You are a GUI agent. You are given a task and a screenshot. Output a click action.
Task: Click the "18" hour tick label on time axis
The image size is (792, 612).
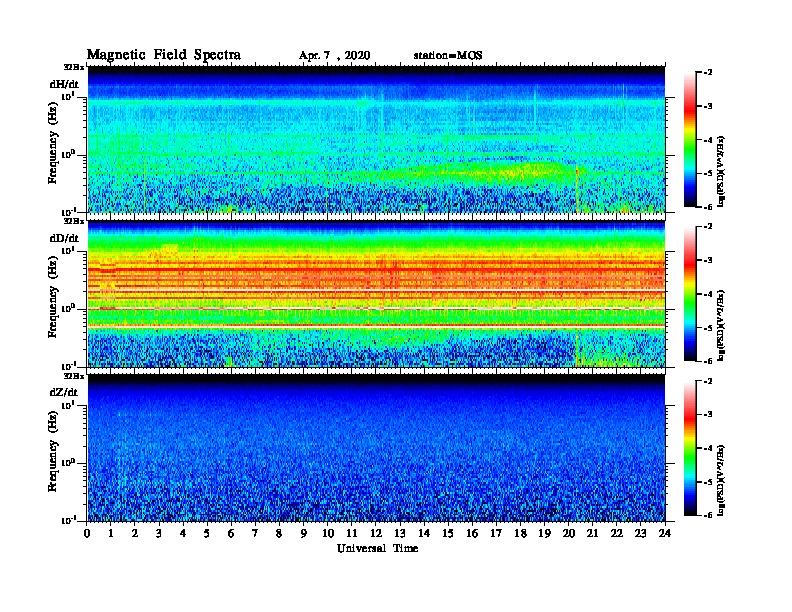[x=520, y=533]
